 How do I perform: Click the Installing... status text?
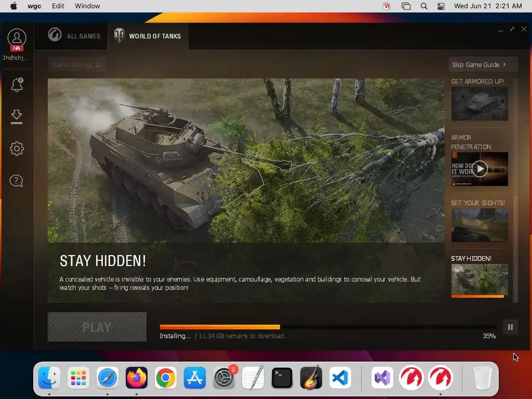pos(175,336)
